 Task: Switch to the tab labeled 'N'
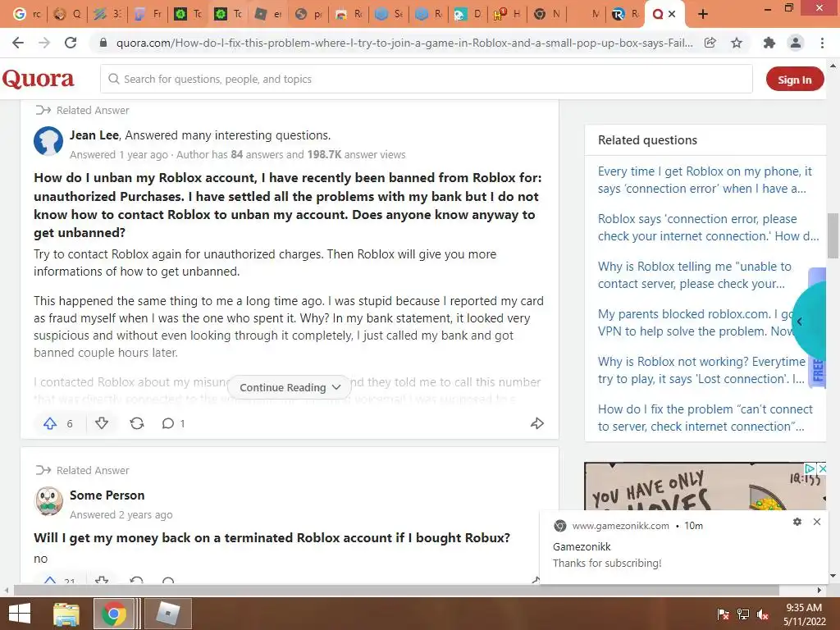546,14
